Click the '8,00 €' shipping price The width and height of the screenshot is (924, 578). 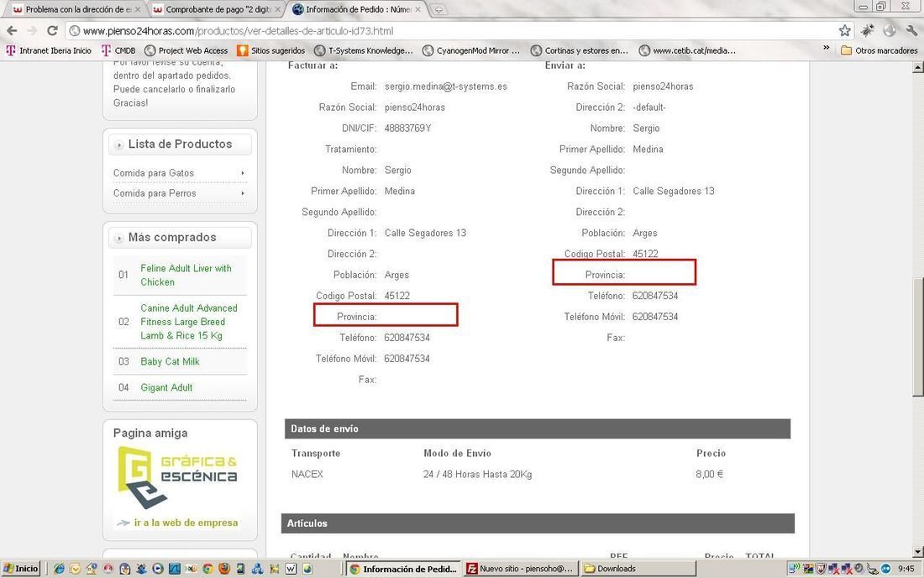(709, 475)
